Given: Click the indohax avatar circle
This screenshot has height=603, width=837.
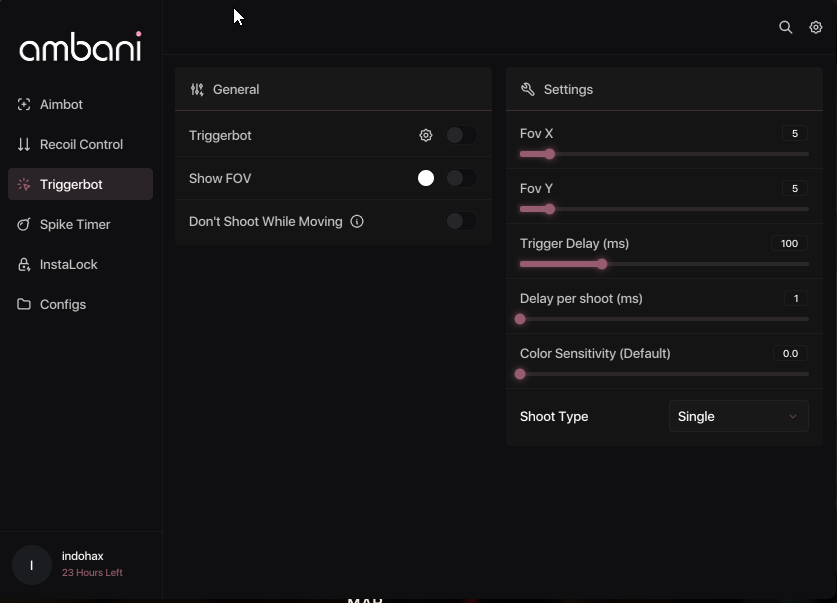Looking at the screenshot, I should point(32,565).
